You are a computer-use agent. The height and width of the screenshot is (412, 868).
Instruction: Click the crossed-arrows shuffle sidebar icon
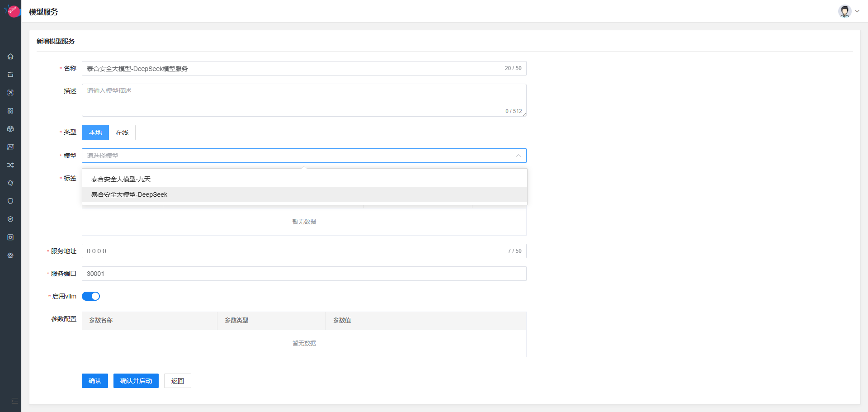[10, 165]
